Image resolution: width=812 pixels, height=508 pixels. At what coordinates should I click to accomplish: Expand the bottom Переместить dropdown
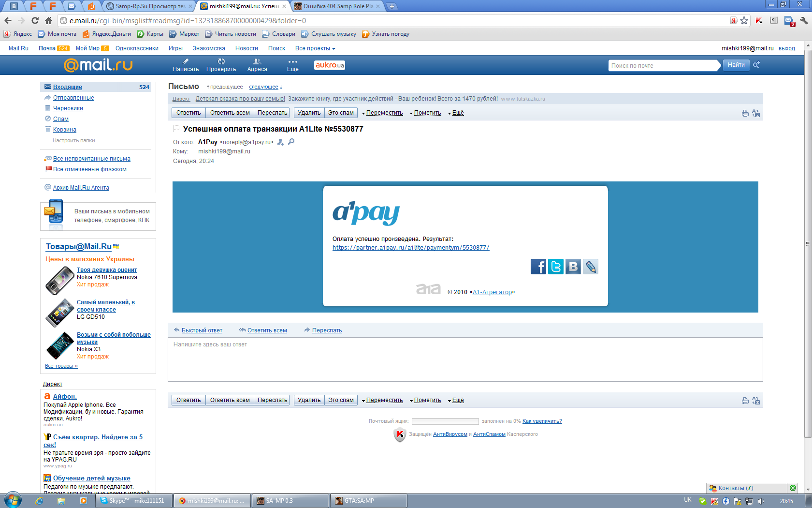click(x=382, y=400)
